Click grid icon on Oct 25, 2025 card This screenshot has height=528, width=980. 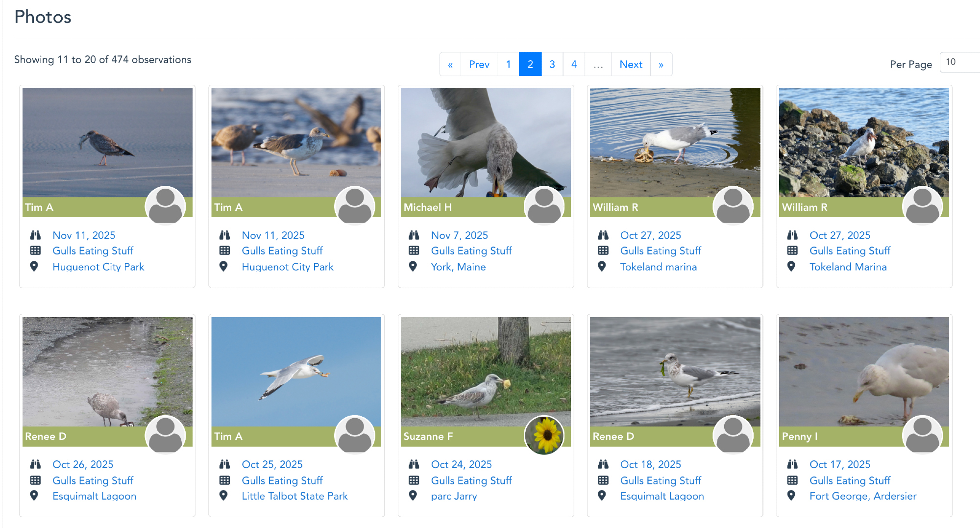[x=224, y=480]
